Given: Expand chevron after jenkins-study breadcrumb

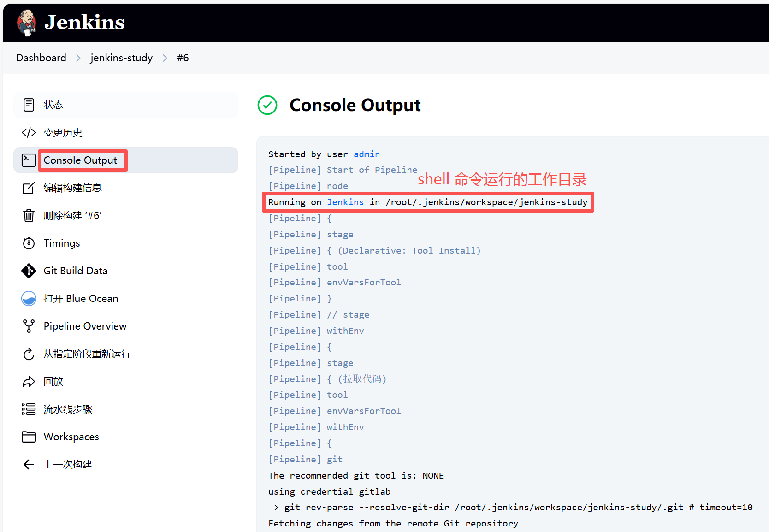Looking at the screenshot, I should (x=165, y=58).
